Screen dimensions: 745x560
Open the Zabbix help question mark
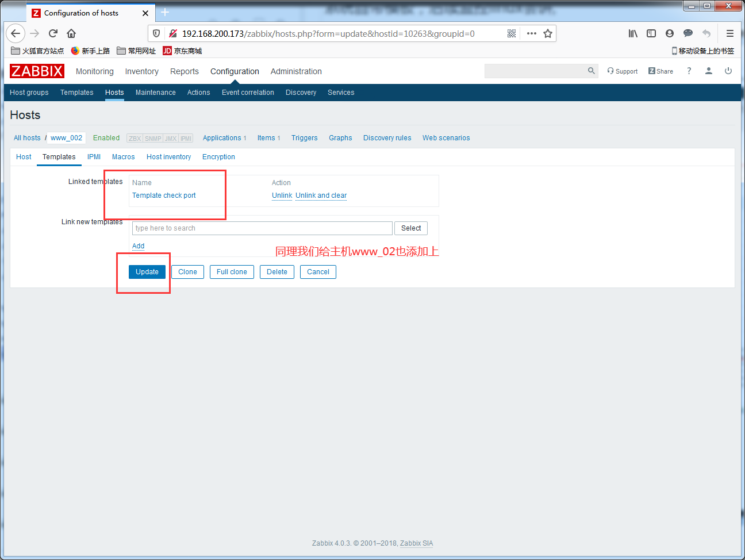(x=689, y=71)
